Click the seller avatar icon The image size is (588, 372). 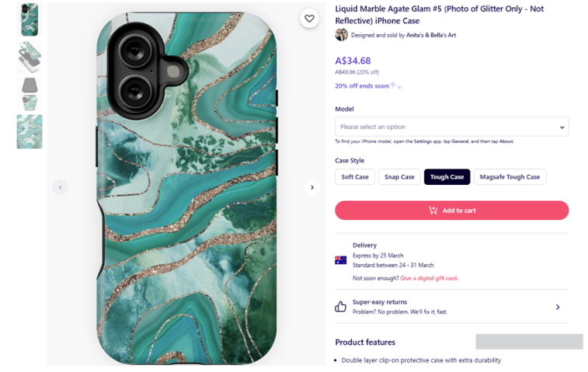click(341, 35)
